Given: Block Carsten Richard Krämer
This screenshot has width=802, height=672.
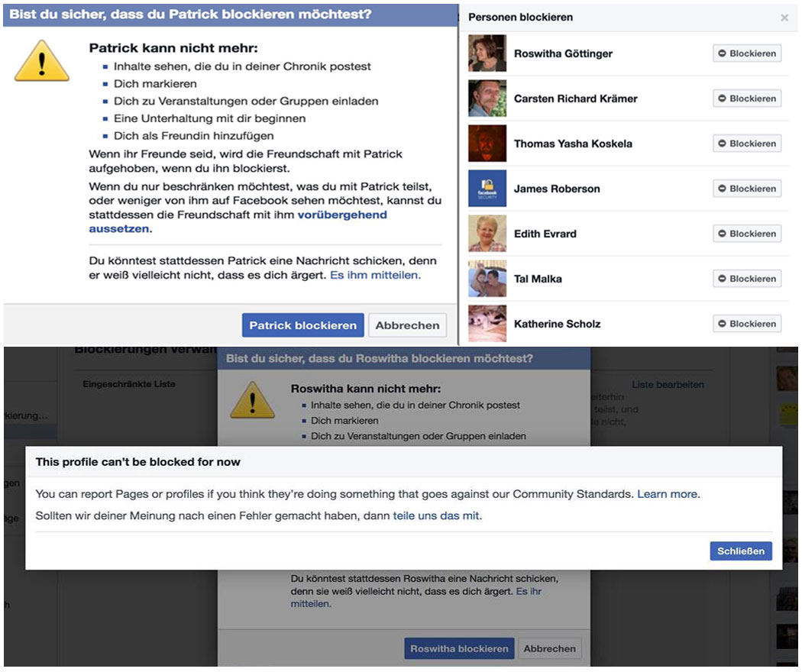Looking at the screenshot, I should pyautogui.click(x=747, y=99).
